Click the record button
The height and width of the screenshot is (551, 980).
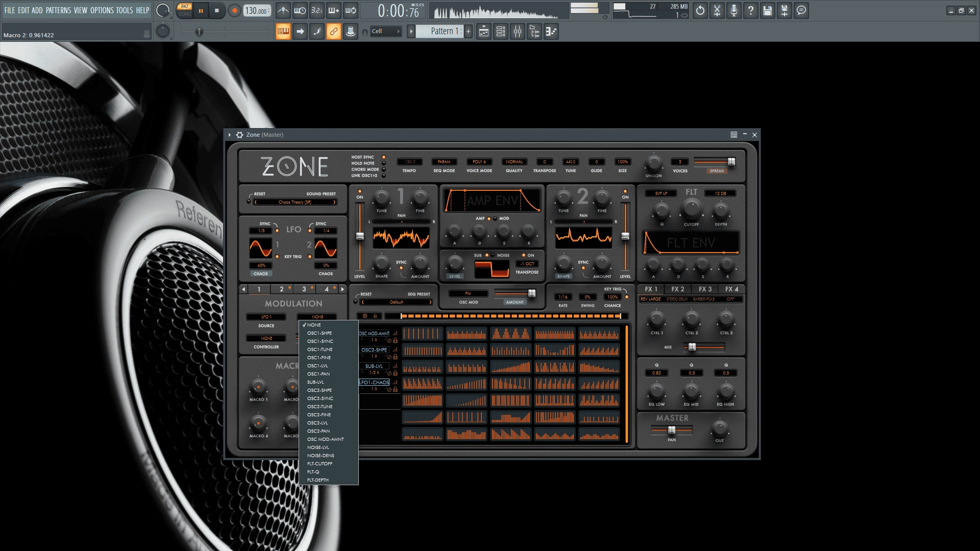coord(234,10)
